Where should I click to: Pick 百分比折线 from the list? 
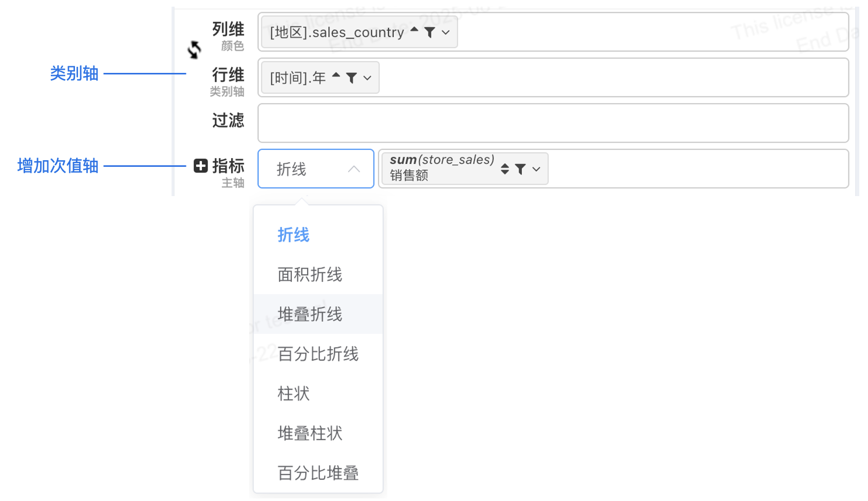(x=318, y=354)
